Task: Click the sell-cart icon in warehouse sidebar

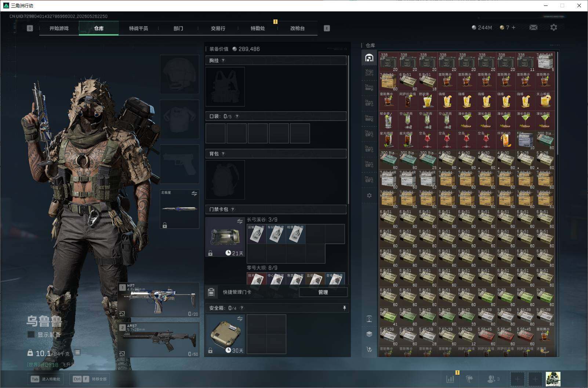Action: [x=369, y=349]
